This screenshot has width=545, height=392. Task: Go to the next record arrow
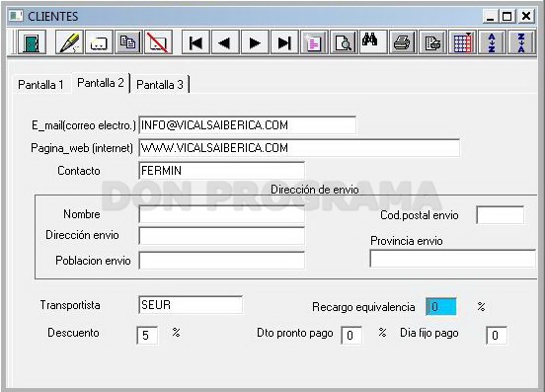coord(255,42)
